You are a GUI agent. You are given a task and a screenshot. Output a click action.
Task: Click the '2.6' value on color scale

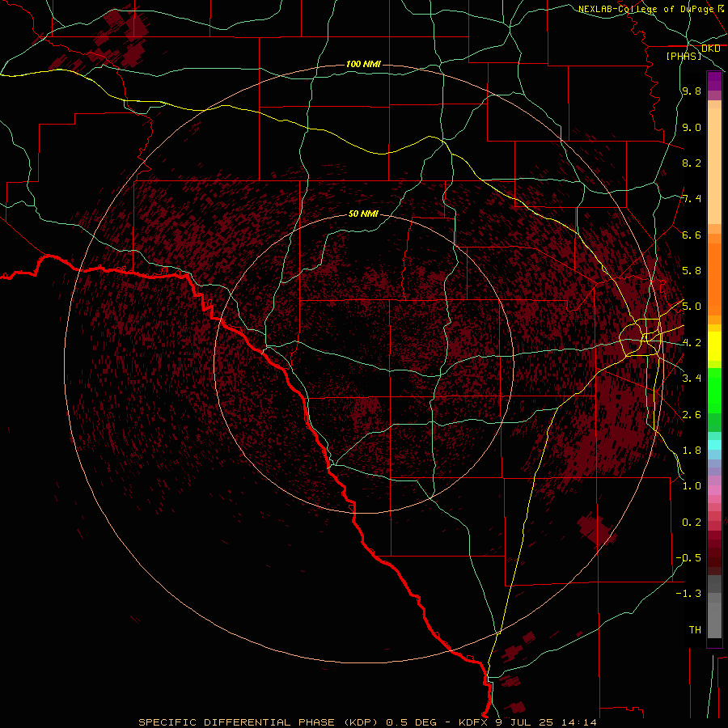[x=692, y=415]
